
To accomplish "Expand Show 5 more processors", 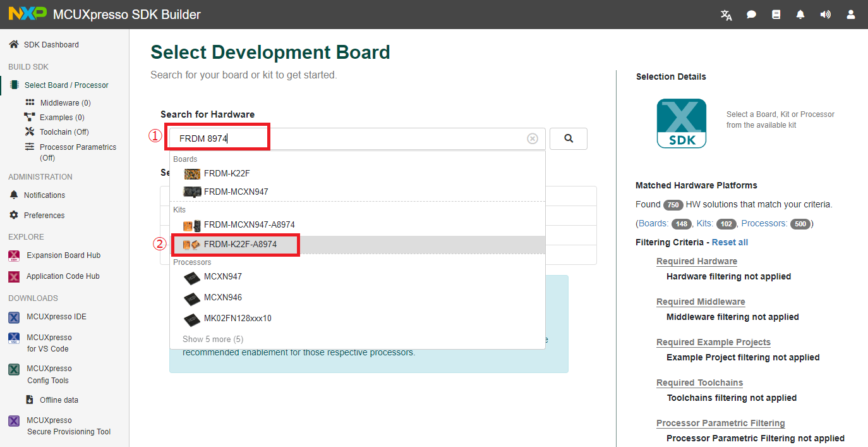I will (213, 340).
